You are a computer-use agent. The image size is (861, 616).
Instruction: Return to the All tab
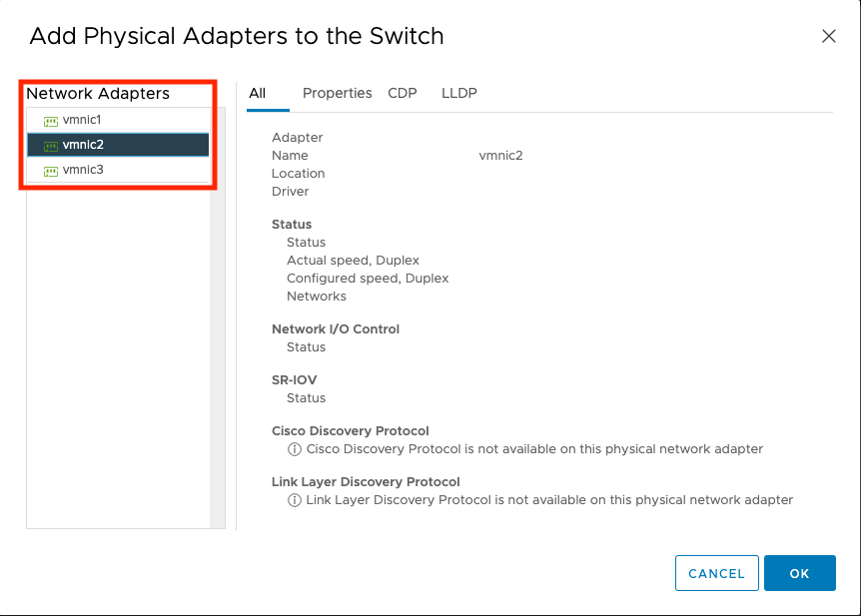tap(256, 93)
